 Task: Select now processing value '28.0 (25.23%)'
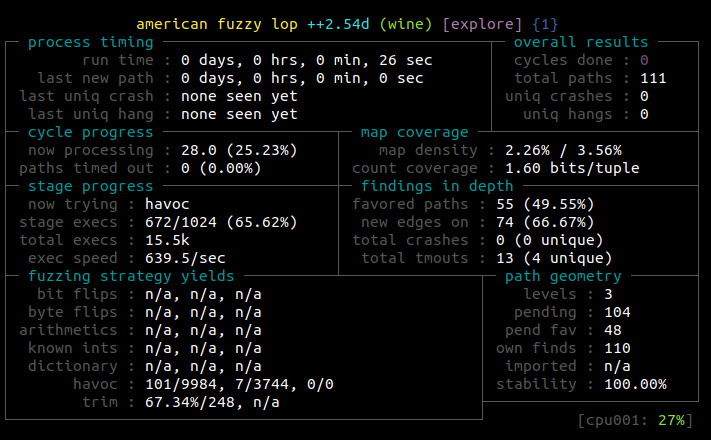pyautogui.click(x=239, y=150)
